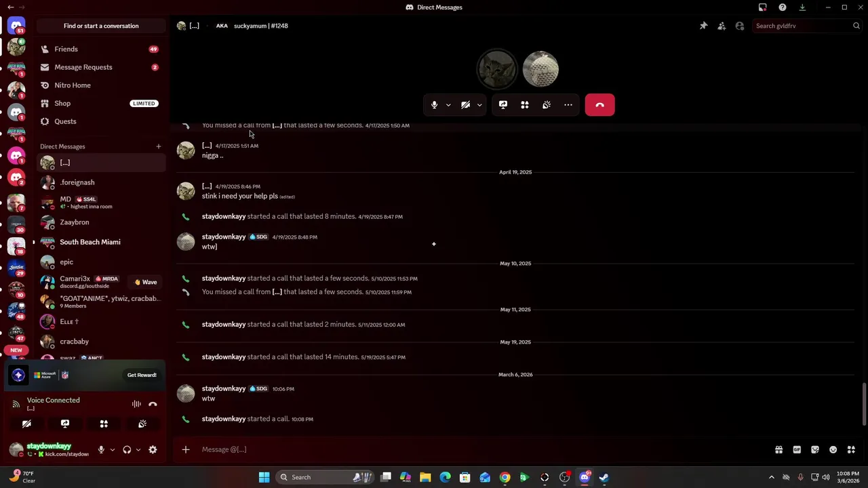Image resolution: width=868 pixels, height=488 pixels.
Task: Open the ELLE conversation
Action: pyautogui.click(x=101, y=321)
